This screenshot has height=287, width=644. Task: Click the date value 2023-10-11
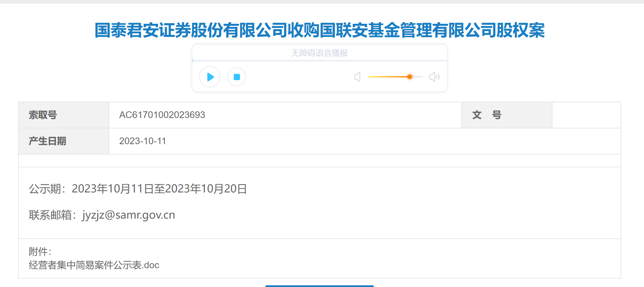point(143,141)
